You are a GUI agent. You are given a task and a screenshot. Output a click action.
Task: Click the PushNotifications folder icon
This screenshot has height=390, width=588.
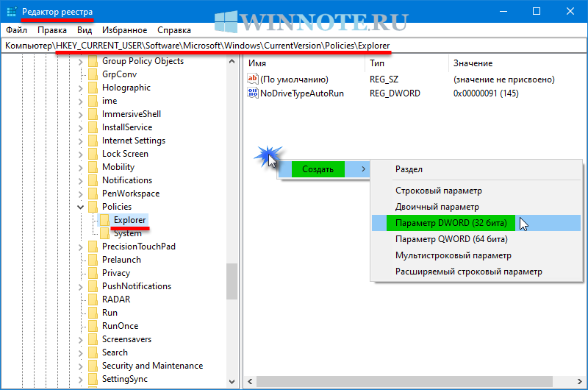[x=93, y=286]
